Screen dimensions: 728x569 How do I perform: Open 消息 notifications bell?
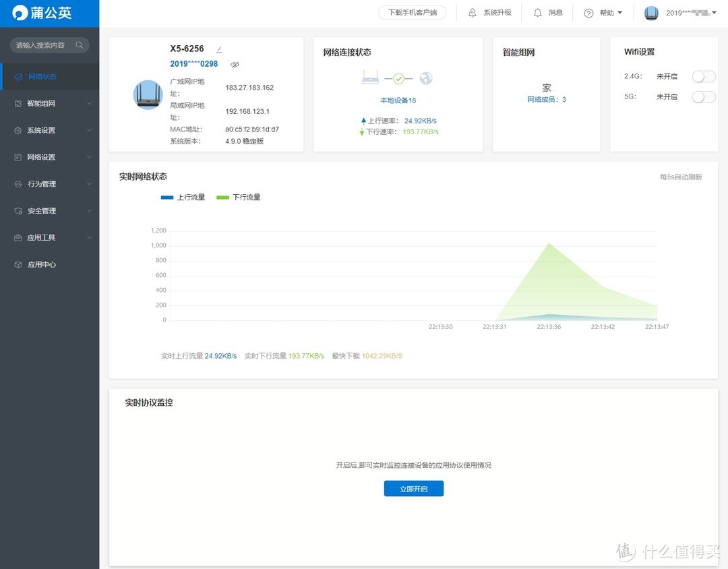[x=537, y=13]
